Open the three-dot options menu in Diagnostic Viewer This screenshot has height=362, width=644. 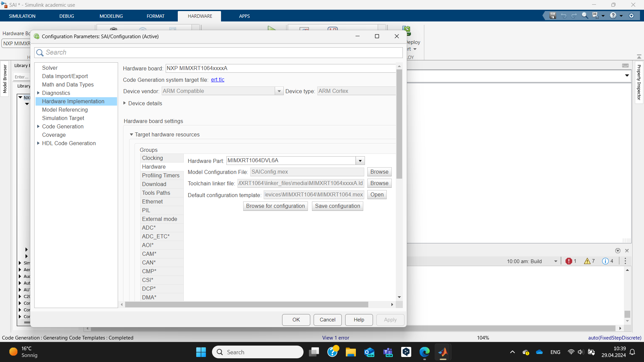click(625, 261)
